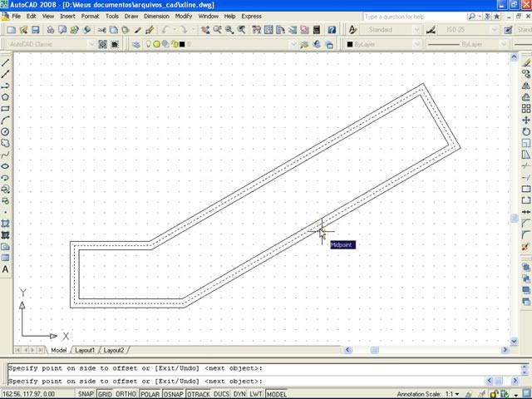
Task: Select the Fillet tool
Action: (x=526, y=235)
